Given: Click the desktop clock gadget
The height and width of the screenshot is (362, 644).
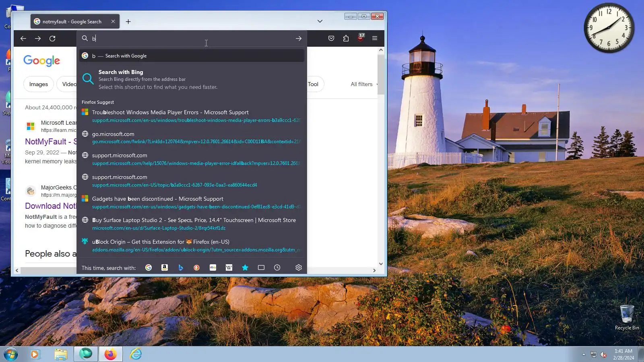Looking at the screenshot, I should 609,28.
